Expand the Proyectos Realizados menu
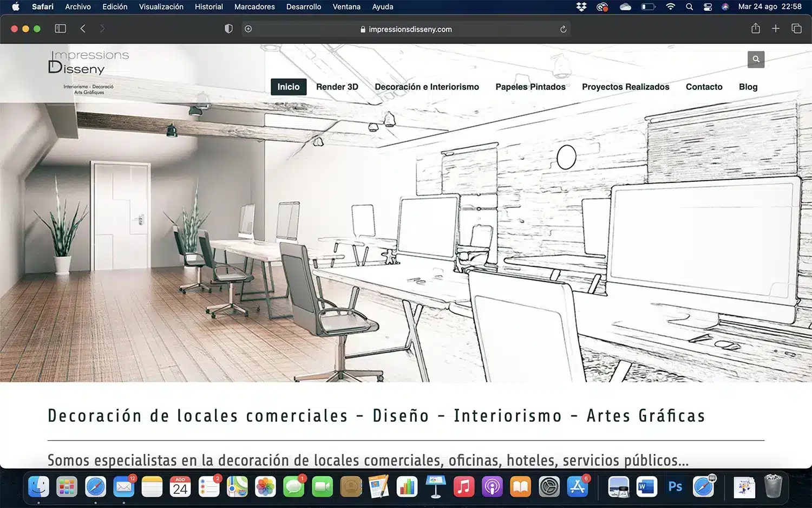The image size is (812, 508). click(x=625, y=87)
